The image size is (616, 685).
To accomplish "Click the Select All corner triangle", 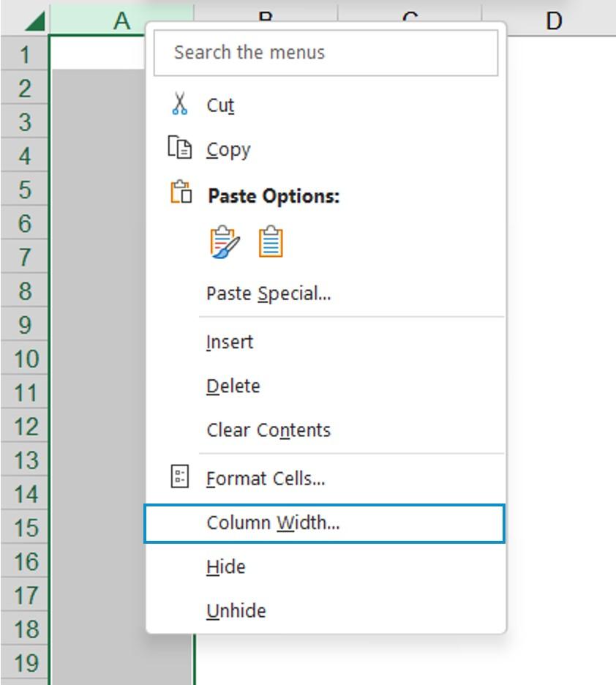I will 35,21.
